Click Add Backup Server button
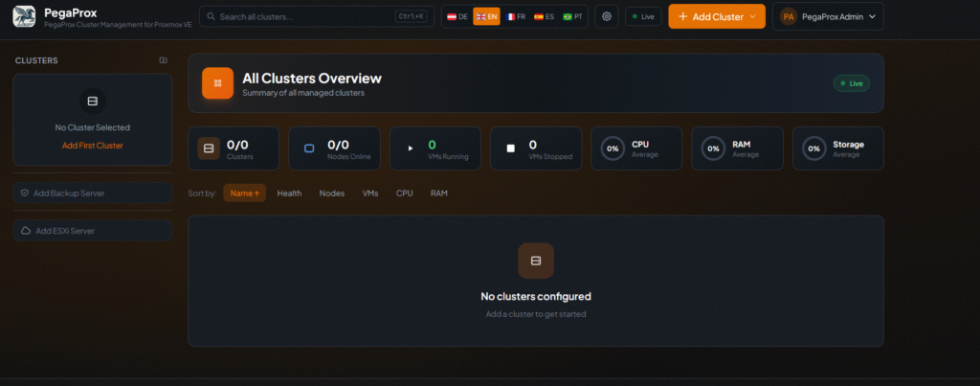 point(93,193)
